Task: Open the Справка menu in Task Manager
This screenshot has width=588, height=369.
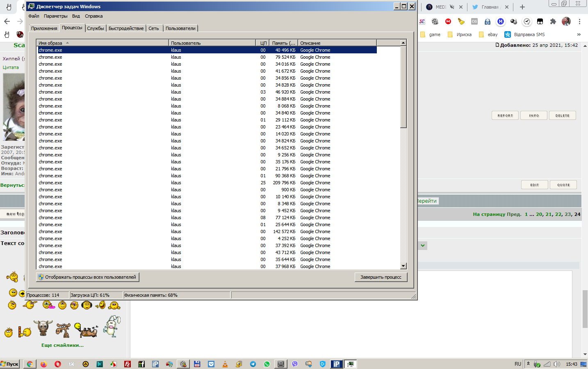Action: (93, 16)
